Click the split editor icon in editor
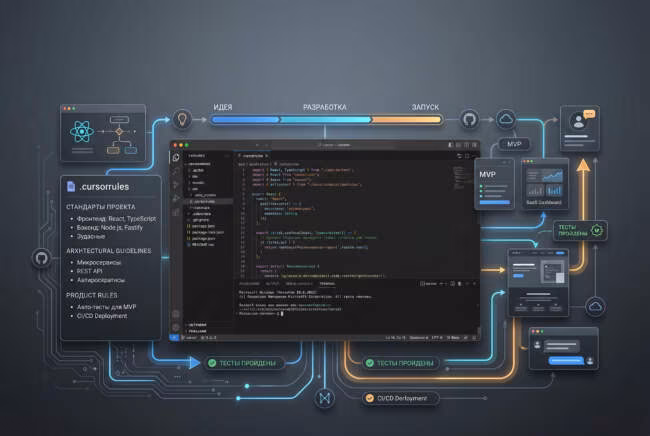This screenshot has height=436, width=650. pyautogui.click(x=467, y=156)
